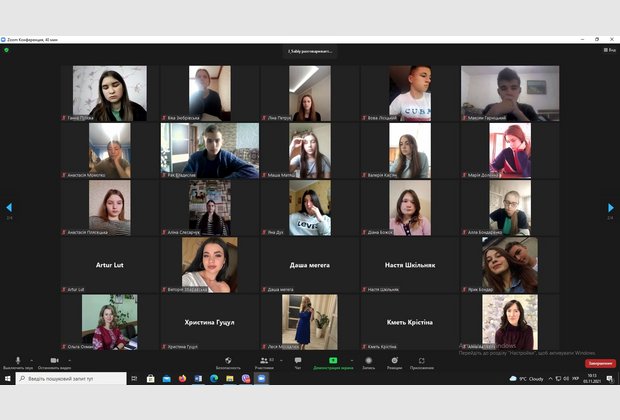Stop the camera video (Остановить видео)
Screen dimensions: 620x420
click(54, 361)
